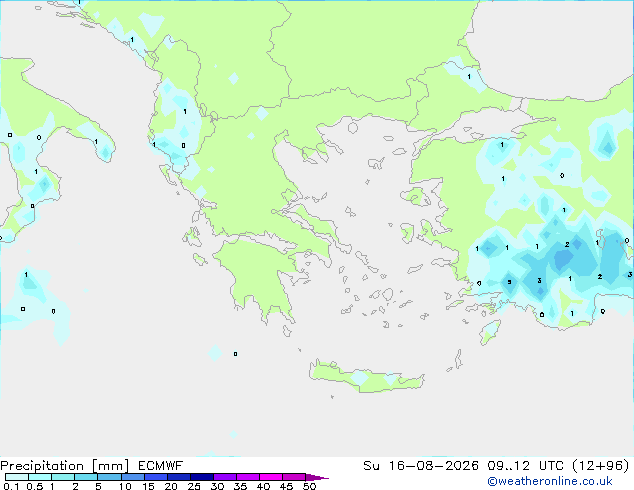634x490 pixels.
Task: Click the 25–30 mm dark navy swatch
Action: tap(201, 477)
